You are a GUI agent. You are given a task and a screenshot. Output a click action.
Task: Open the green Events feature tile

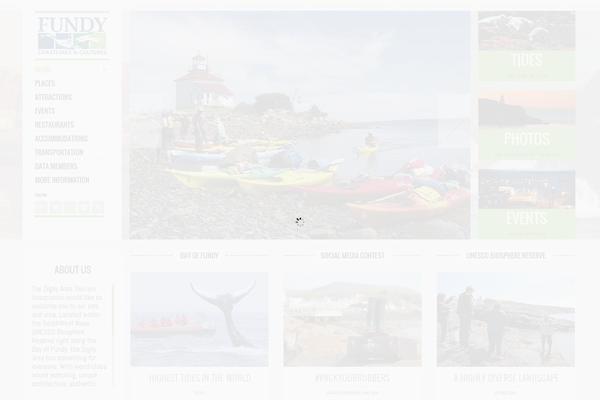pos(527,204)
